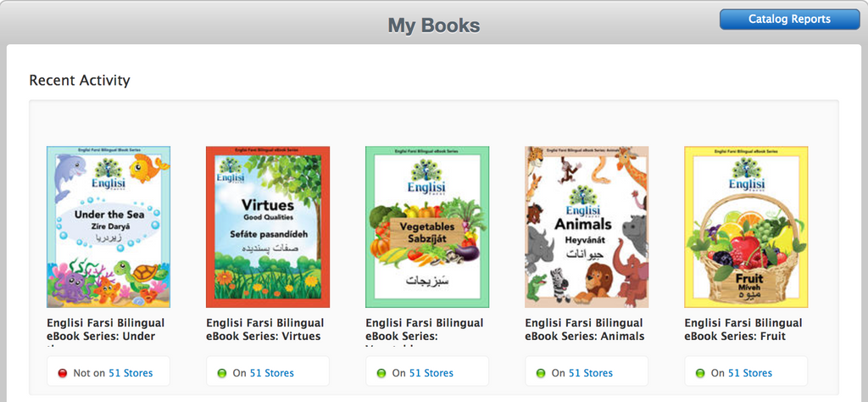Image resolution: width=868 pixels, height=402 pixels.
Task: Open the Catalog Reports page
Action: [788, 20]
